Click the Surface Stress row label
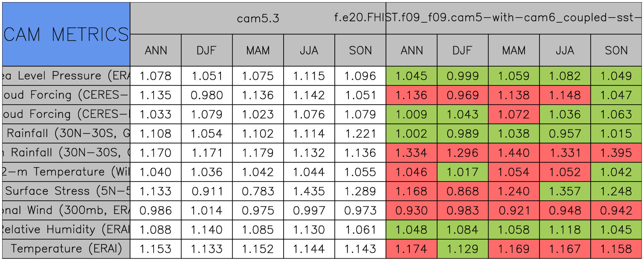The width and height of the screenshot is (644, 261). [66, 191]
